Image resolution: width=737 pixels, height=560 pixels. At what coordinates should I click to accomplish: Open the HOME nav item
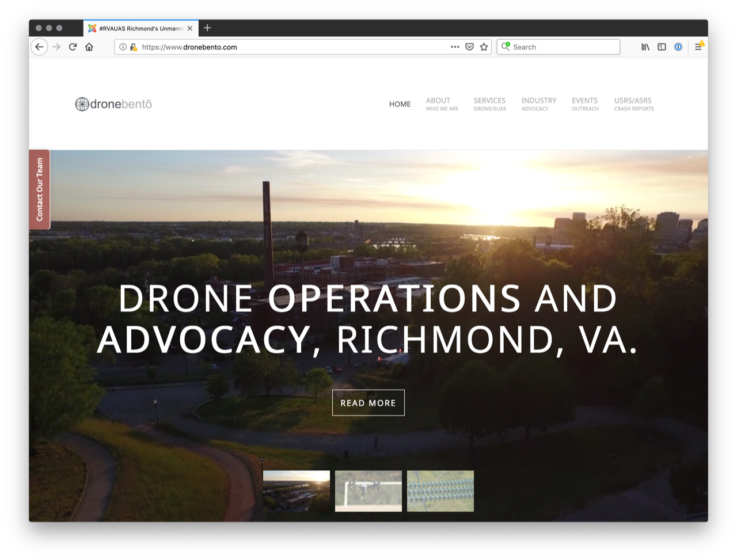[x=400, y=104]
